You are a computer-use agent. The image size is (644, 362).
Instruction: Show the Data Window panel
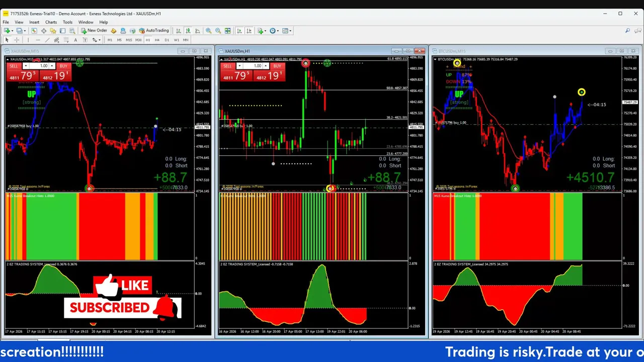[44, 31]
